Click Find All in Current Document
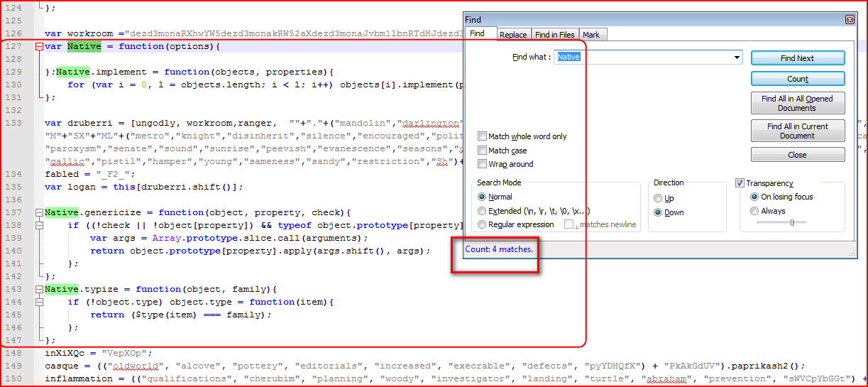Image resolution: width=868 pixels, height=387 pixels. pyautogui.click(x=797, y=131)
